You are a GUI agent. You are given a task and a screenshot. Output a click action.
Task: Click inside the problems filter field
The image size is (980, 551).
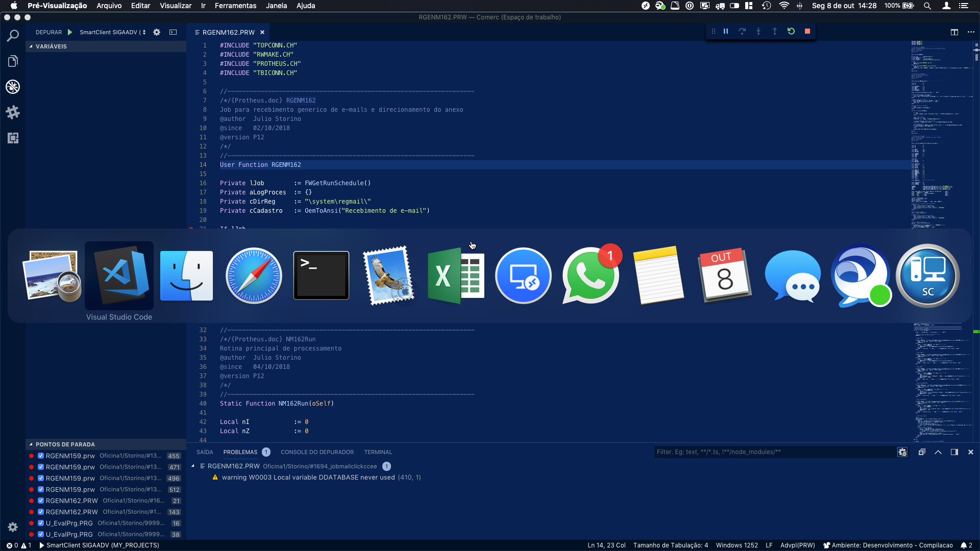point(740,452)
